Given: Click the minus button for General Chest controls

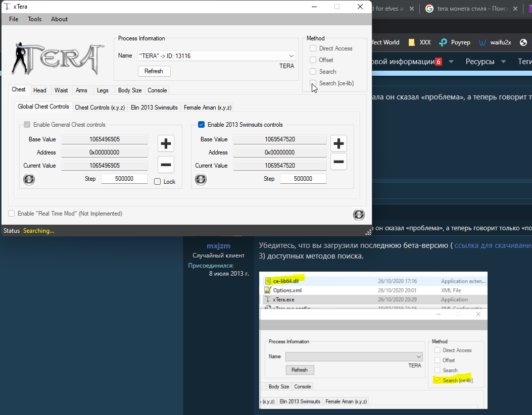Looking at the screenshot, I should pos(166,165).
